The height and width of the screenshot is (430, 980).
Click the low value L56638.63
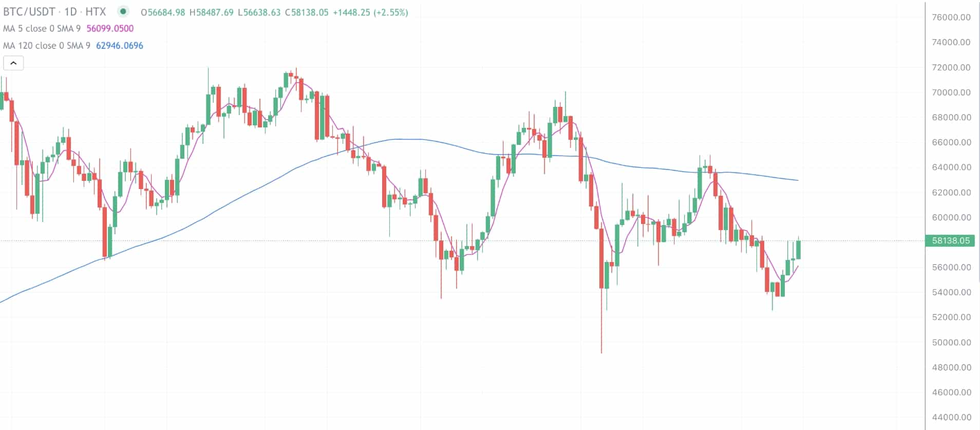pos(259,12)
